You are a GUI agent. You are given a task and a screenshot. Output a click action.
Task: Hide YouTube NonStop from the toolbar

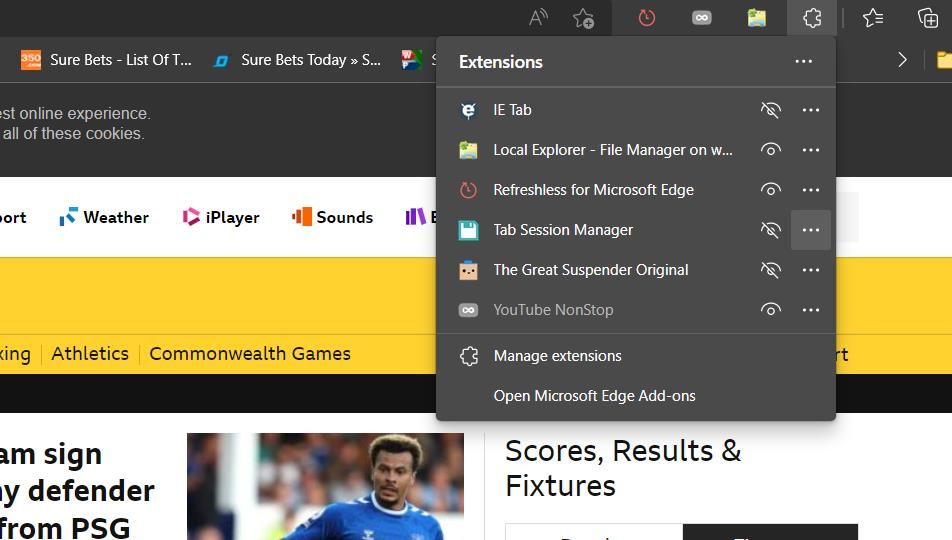(770, 310)
